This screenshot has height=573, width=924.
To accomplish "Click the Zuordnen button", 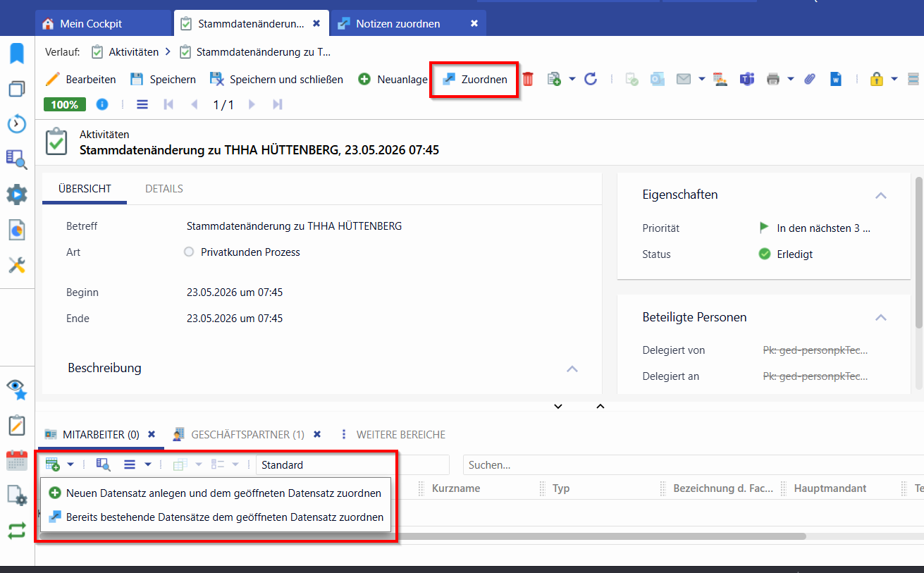I will click(x=474, y=79).
